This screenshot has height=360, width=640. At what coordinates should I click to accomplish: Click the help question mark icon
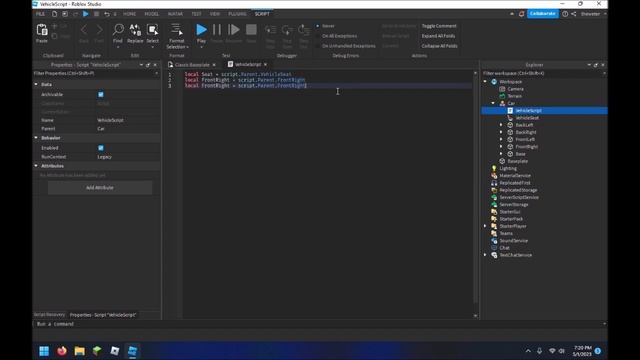(565, 14)
